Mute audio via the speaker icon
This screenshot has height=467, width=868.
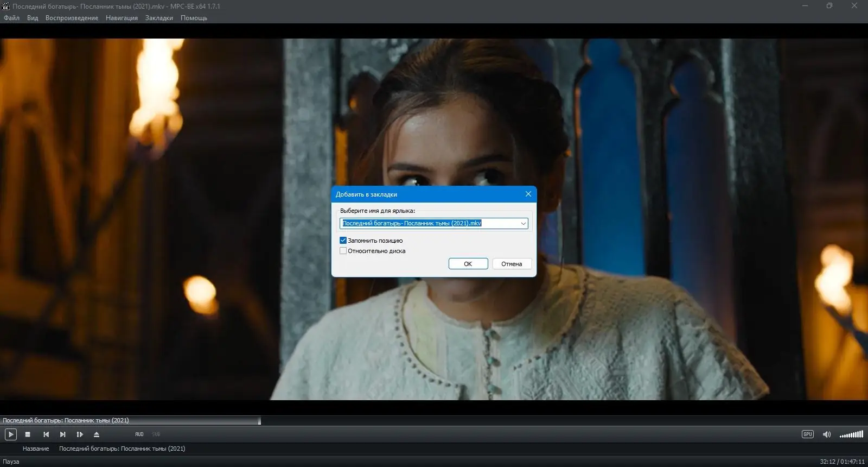click(827, 434)
